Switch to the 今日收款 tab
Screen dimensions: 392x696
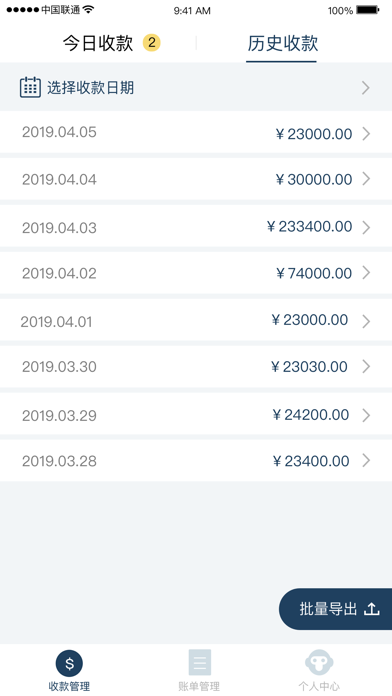[x=98, y=44]
